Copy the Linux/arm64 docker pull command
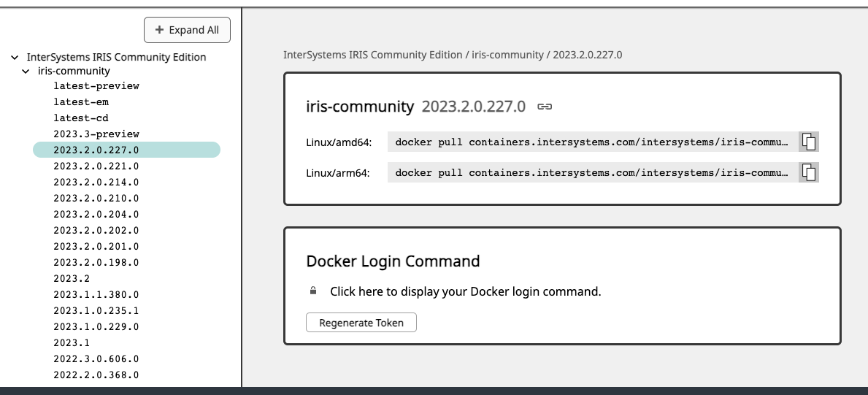This screenshot has height=395, width=868. point(809,172)
